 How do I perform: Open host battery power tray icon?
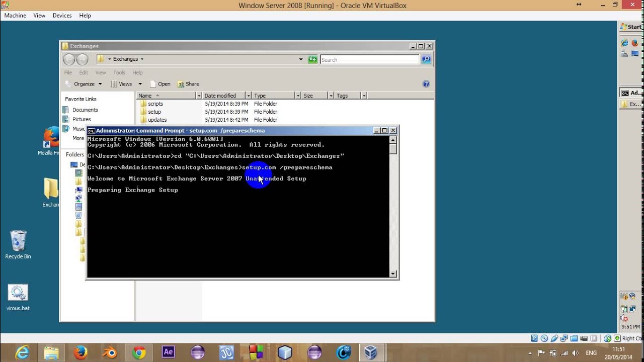553,353
